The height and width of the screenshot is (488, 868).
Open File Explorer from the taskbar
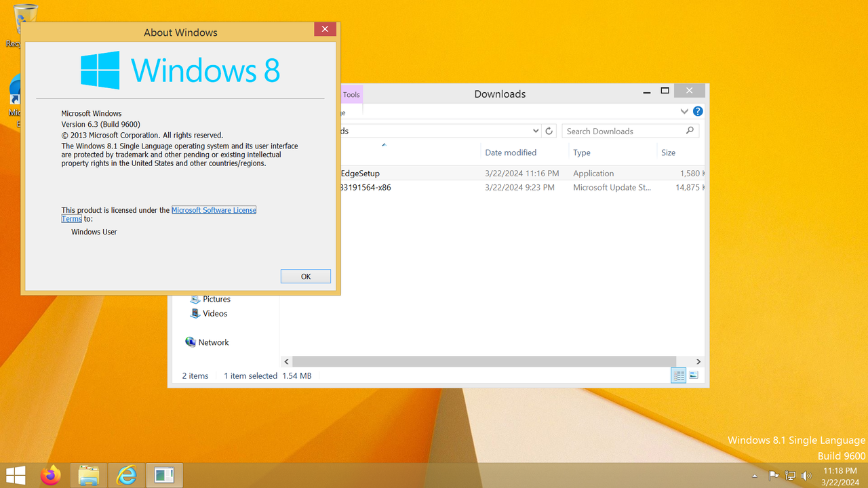89,474
